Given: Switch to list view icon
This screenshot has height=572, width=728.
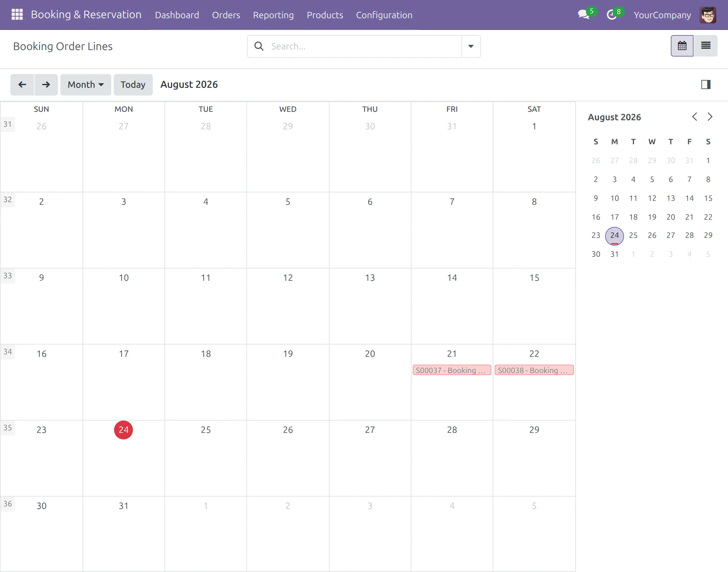Looking at the screenshot, I should [706, 46].
